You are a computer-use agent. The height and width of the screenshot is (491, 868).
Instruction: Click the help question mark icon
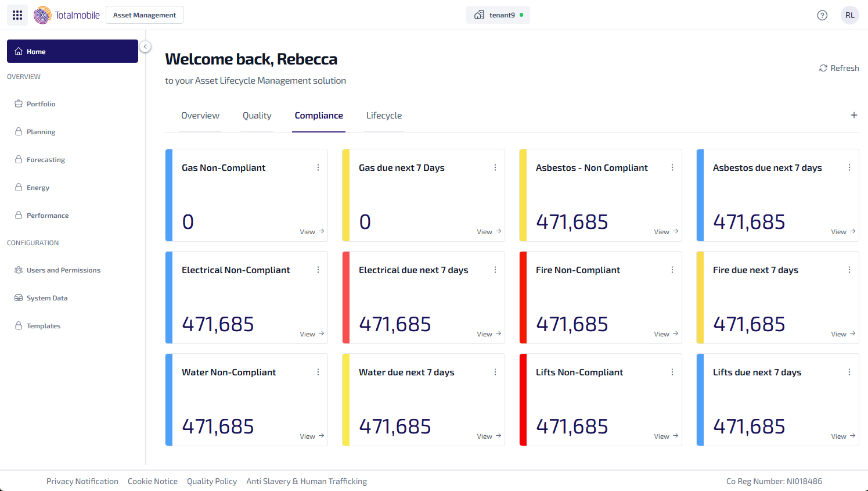point(822,15)
